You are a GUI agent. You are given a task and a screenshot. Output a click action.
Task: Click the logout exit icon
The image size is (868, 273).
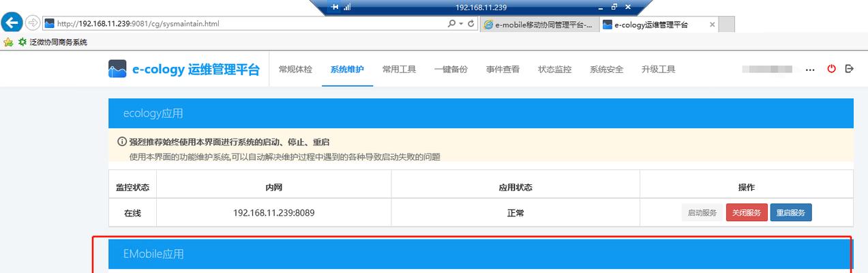(x=849, y=69)
